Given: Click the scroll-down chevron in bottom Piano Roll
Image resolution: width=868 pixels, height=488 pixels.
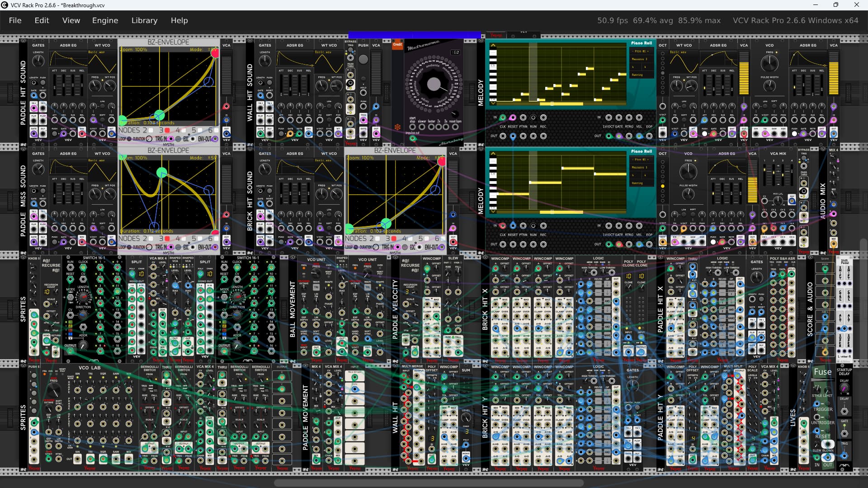Looking at the screenshot, I should coord(493,211).
